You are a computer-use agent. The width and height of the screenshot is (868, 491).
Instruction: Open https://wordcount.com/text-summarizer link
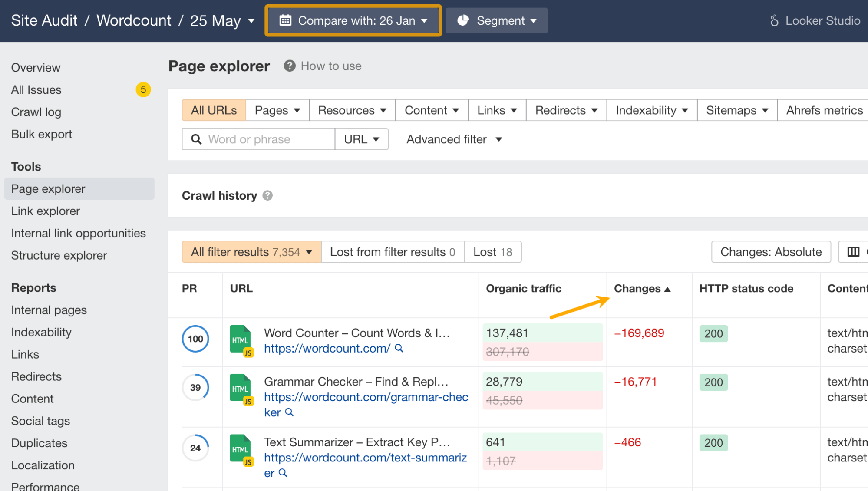[365, 458]
